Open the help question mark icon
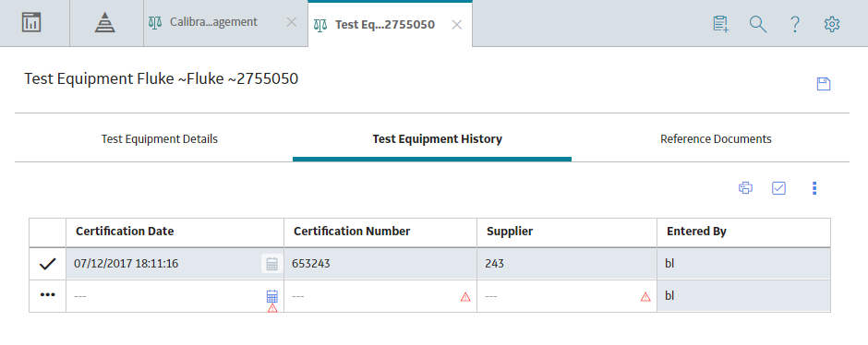The height and width of the screenshot is (345, 868). coord(794,24)
